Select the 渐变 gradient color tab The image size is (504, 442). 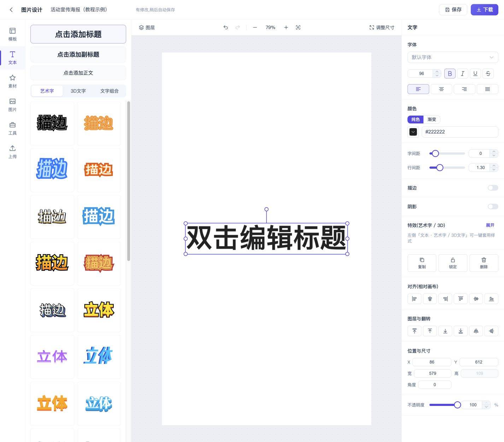pos(432,120)
